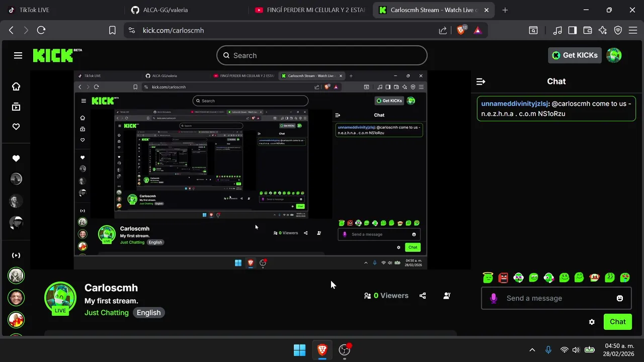Open the Windows Start menu
Image resolution: width=644 pixels, height=362 pixels.
(x=299, y=350)
